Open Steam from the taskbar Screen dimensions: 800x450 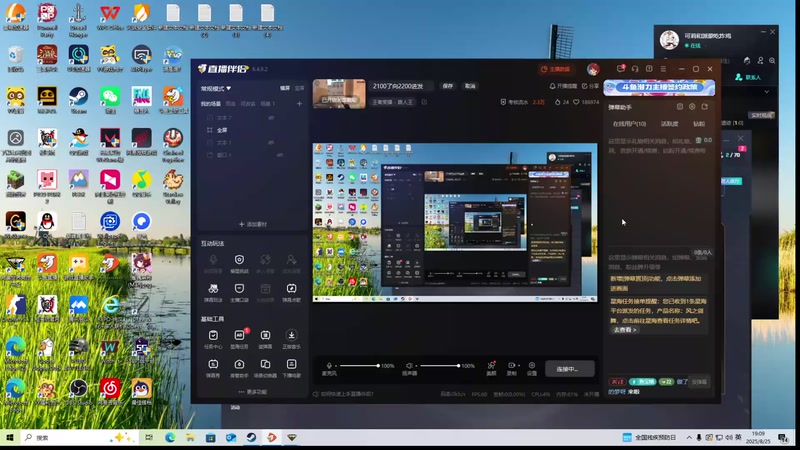[251, 438]
